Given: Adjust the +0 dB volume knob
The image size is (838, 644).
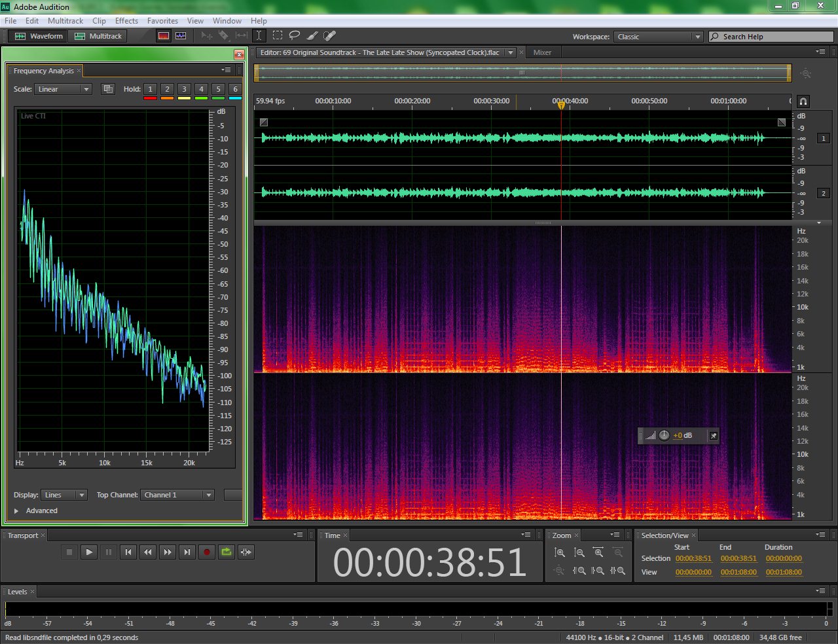Looking at the screenshot, I should pos(664,435).
